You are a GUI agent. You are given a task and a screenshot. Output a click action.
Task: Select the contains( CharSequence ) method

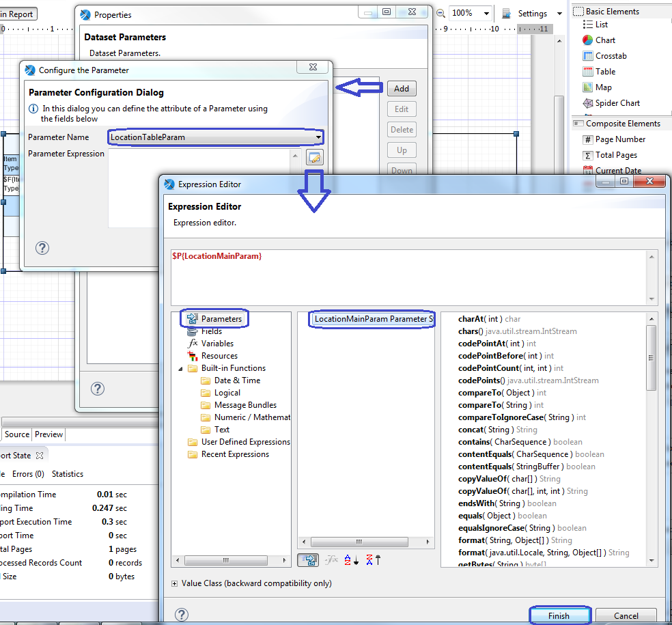click(x=520, y=442)
